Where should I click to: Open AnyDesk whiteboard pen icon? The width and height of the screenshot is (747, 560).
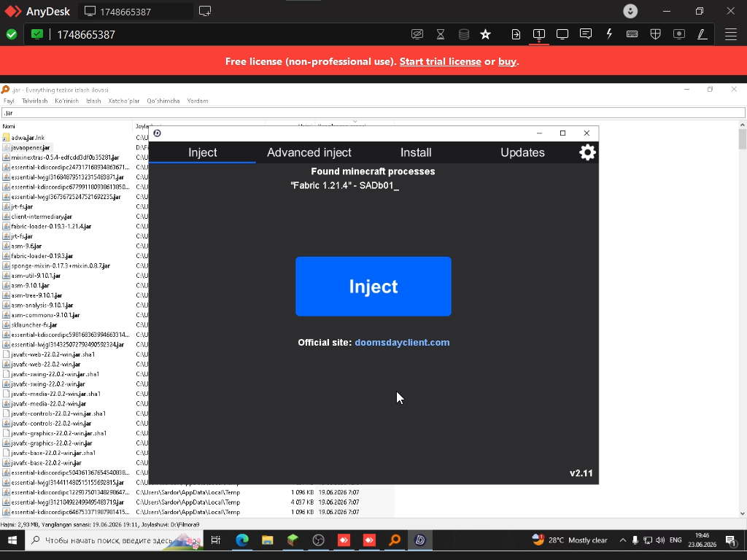pos(703,34)
